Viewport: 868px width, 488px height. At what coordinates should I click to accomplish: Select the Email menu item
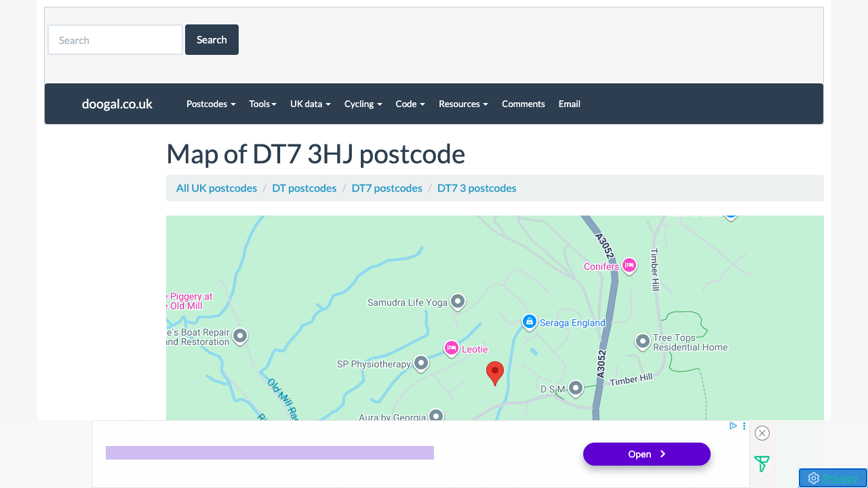(569, 104)
